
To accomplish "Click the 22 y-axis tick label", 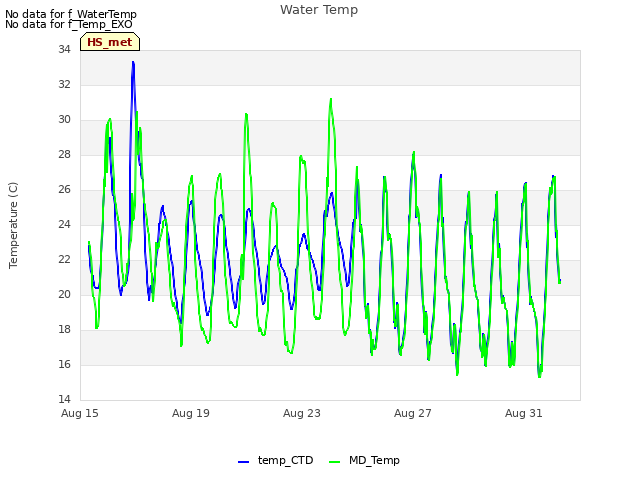I will click(64, 260).
